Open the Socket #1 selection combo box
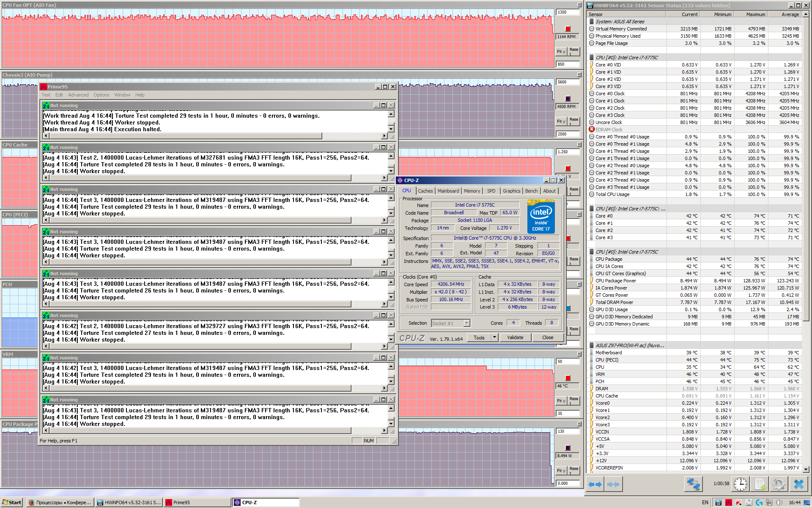 pyautogui.click(x=450, y=323)
